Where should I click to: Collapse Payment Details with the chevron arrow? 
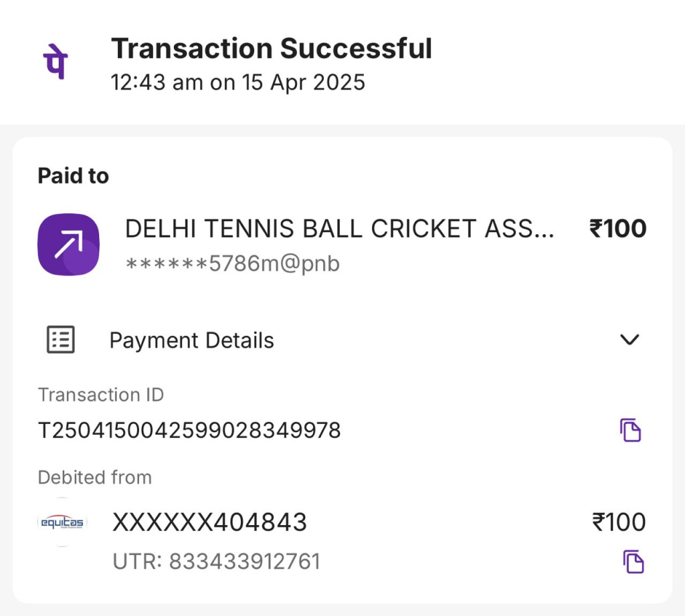pyautogui.click(x=629, y=340)
